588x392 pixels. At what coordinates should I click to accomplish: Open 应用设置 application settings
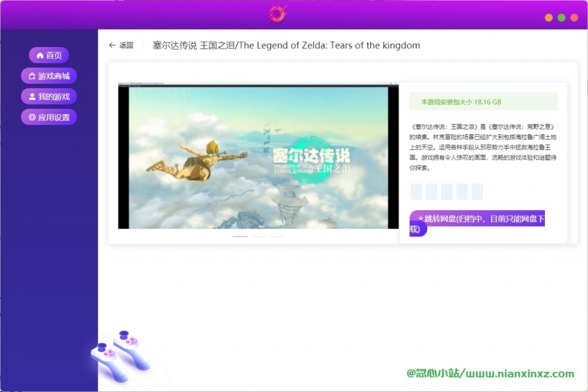pyautogui.click(x=49, y=117)
